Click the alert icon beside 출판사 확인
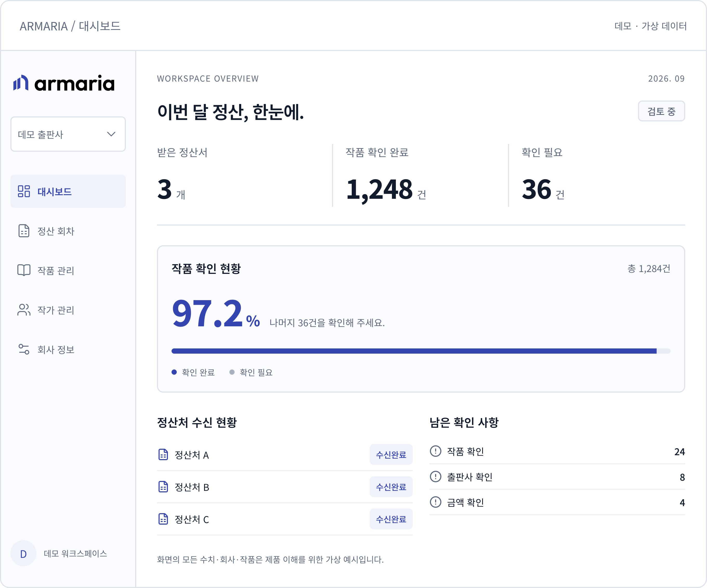 (x=436, y=477)
